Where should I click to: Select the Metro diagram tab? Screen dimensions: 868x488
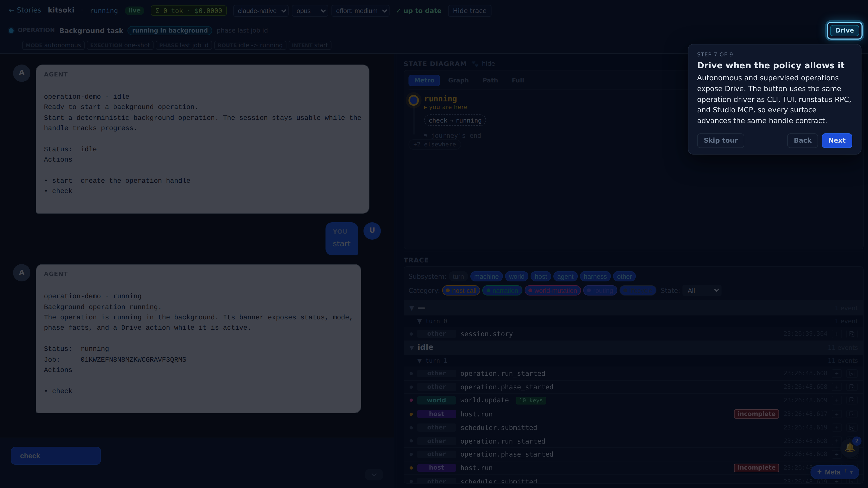pos(424,81)
